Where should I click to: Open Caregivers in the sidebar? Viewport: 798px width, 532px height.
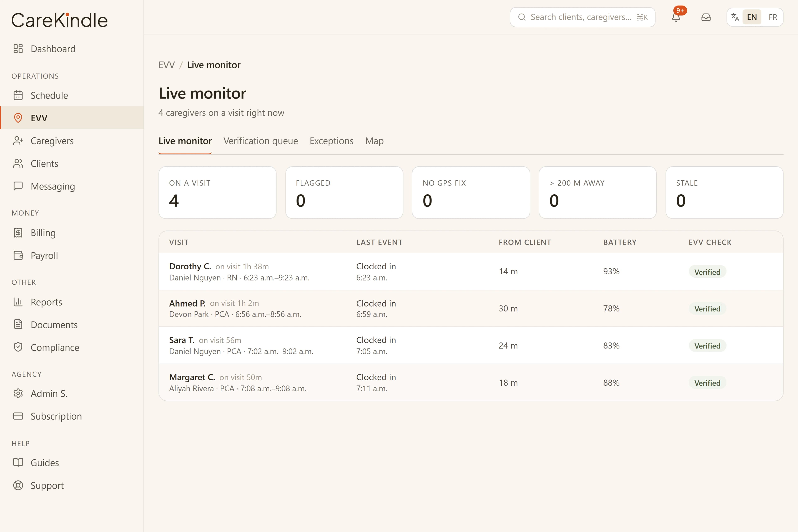point(72,141)
